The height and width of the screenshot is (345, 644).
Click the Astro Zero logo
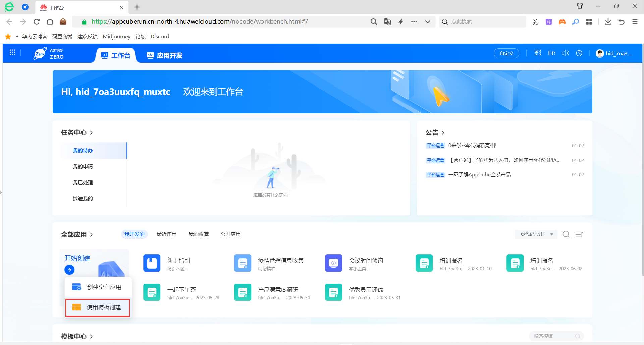pyautogui.click(x=49, y=53)
